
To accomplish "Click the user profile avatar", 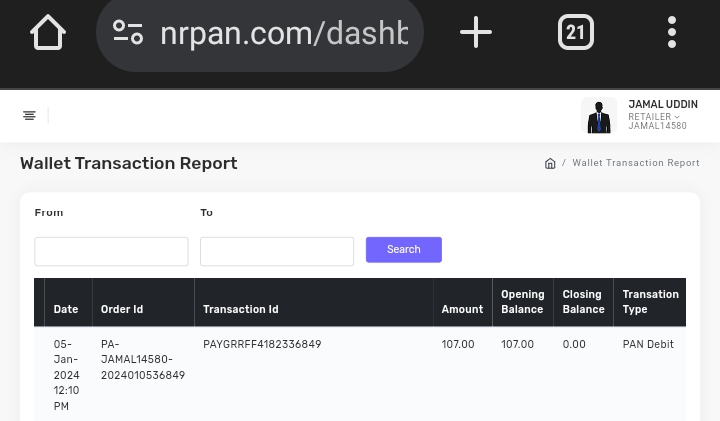I will click(598, 116).
